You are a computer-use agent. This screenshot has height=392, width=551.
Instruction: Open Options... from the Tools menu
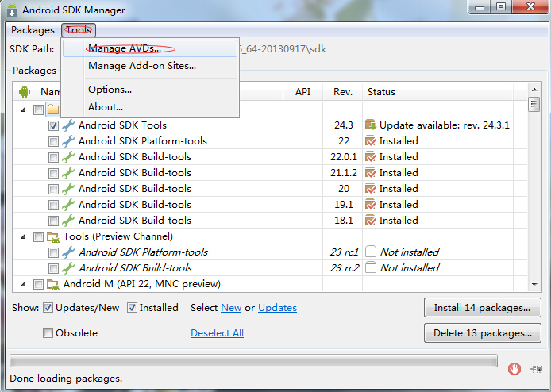(150, 90)
